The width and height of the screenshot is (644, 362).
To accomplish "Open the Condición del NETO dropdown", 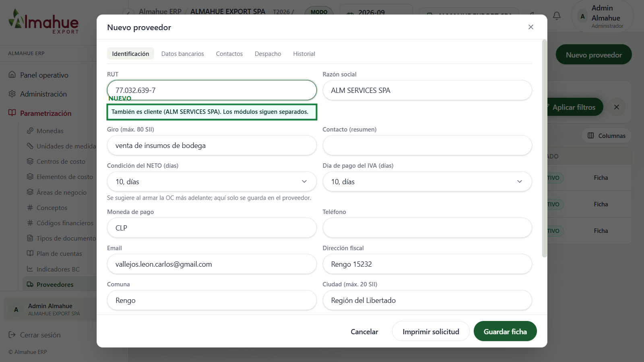I will pos(212,181).
